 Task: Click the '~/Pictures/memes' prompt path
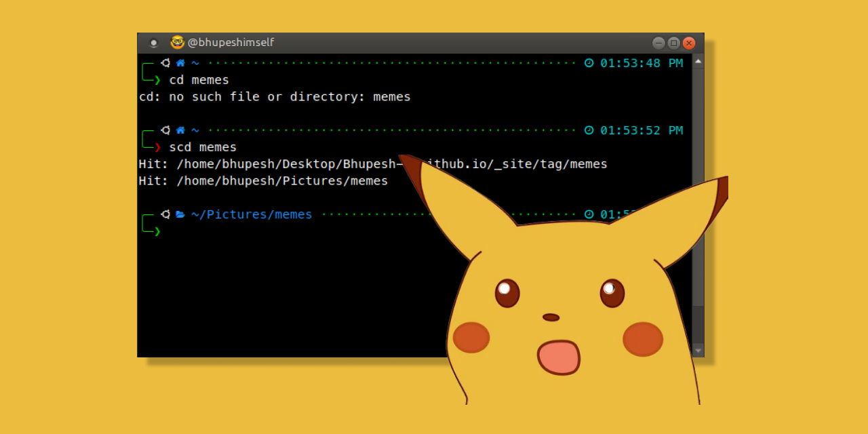(x=252, y=214)
